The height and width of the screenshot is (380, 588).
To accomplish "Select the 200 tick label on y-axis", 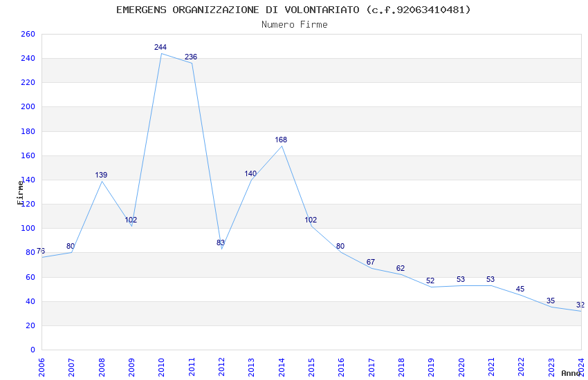I will (28, 106).
